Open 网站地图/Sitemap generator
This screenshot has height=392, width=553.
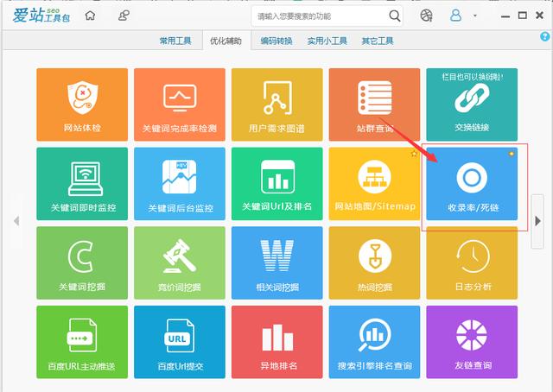(374, 184)
